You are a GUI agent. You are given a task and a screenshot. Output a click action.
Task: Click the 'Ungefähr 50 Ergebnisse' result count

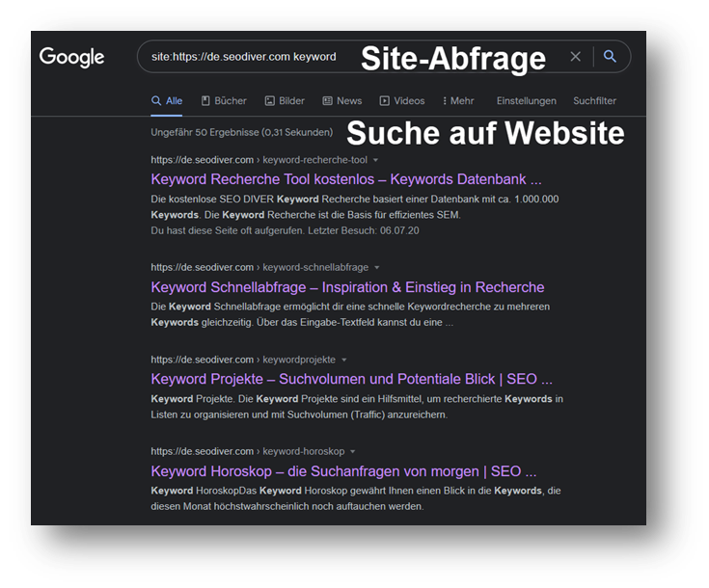pos(242,132)
